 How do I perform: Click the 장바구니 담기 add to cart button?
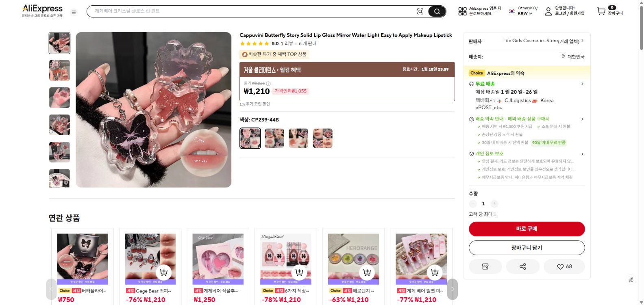pos(527,248)
